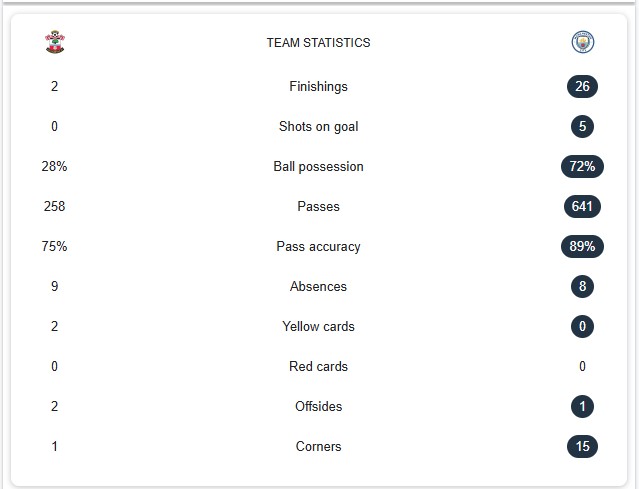Click the Finishings badge showing 26
The image size is (639, 489).
pyautogui.click(x=582, y=86)
